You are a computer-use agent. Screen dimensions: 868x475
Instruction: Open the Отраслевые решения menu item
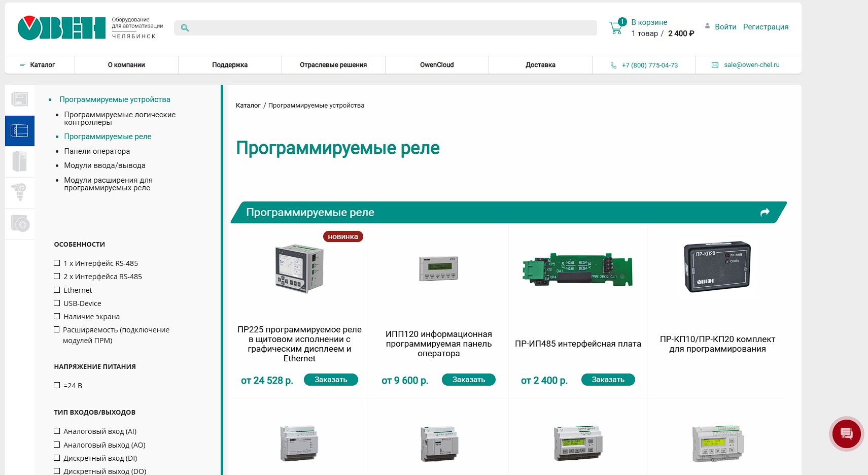click(333, 65)
